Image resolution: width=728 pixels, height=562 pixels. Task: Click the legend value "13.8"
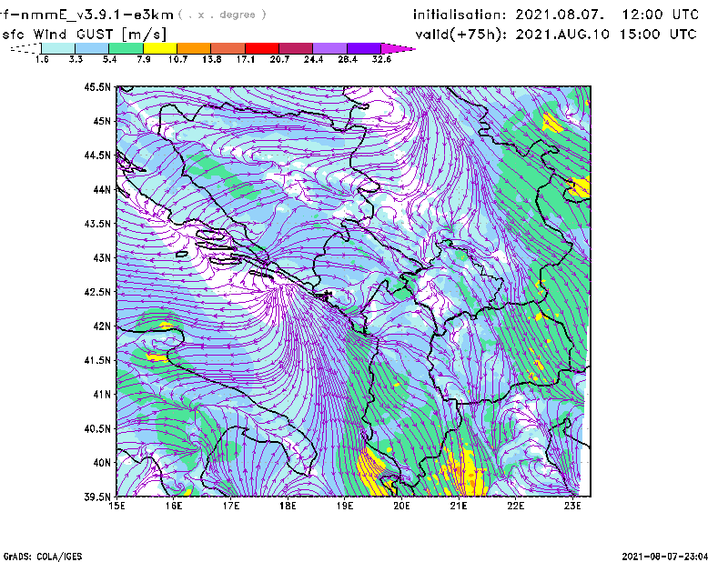point(212,59)
